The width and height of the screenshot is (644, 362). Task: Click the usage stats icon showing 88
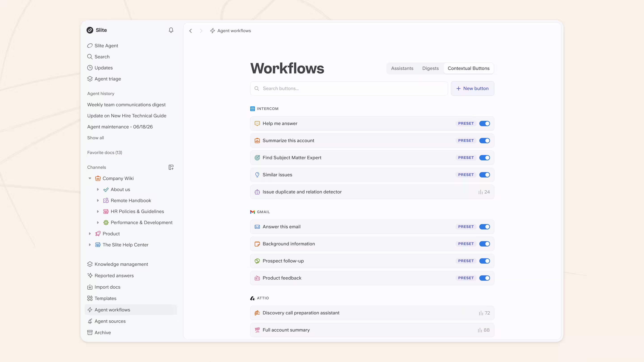coord(480,330)
